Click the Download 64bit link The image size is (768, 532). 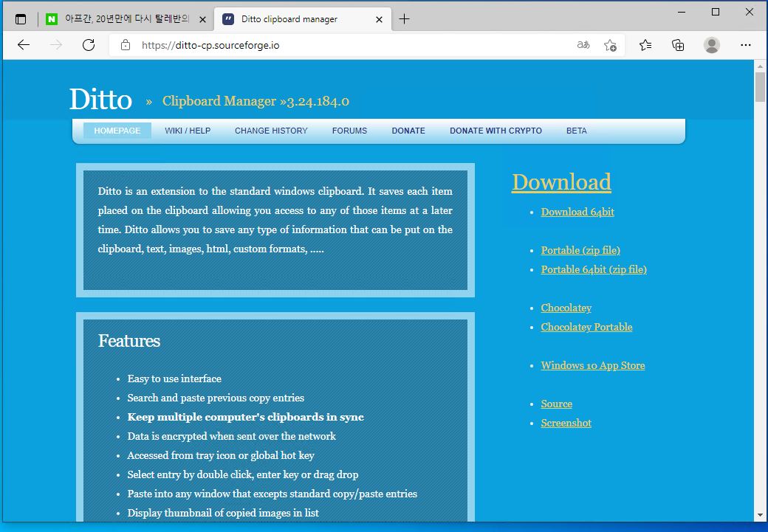(x=577, y=212)
